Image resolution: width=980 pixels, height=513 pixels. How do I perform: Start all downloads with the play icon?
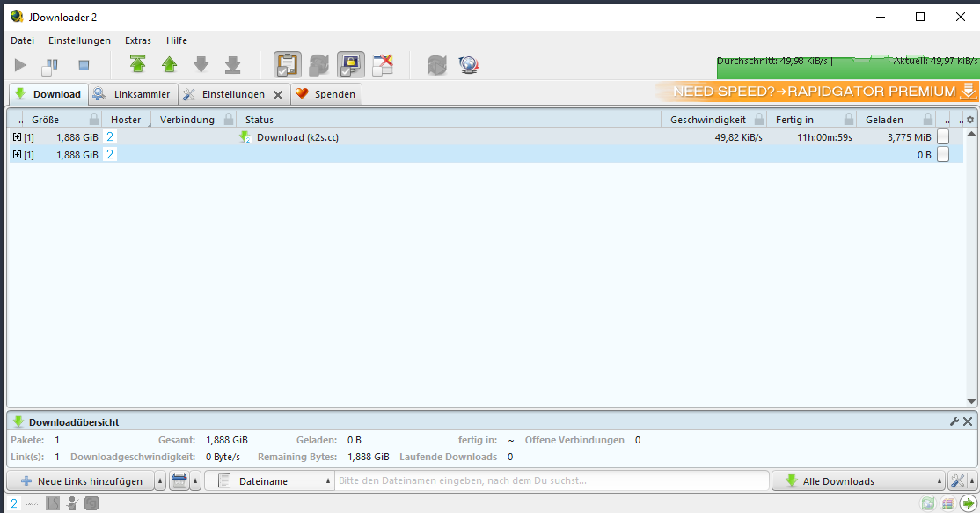[x=20, y=65]
